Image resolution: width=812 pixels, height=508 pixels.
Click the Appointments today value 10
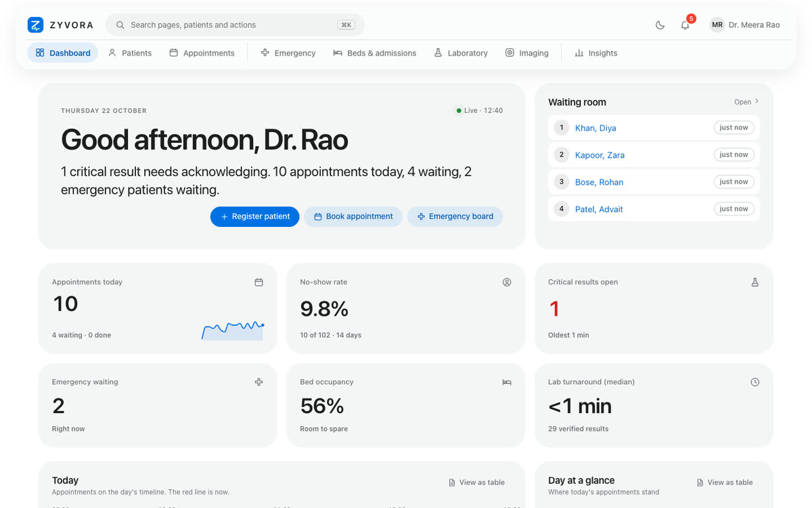[x=66, y=304]
